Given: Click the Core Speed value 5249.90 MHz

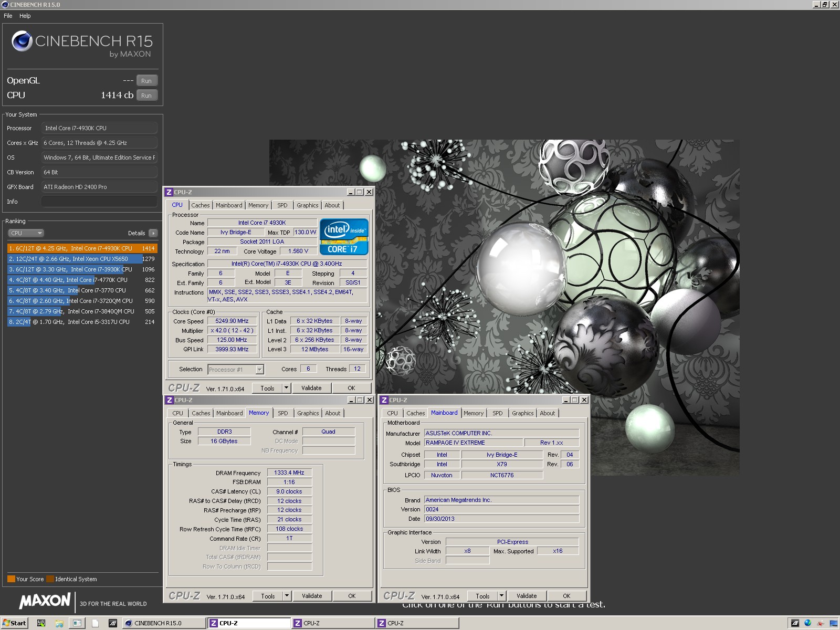Looking at the screenshot, I should [x=232, y=321].
